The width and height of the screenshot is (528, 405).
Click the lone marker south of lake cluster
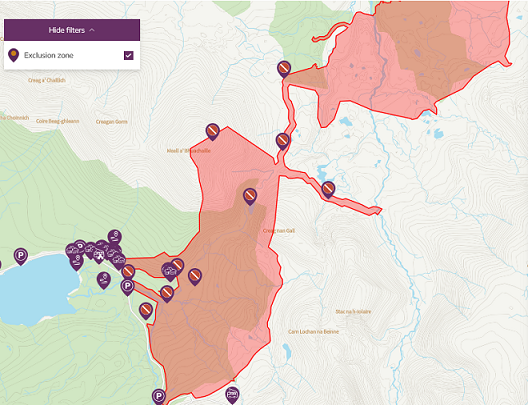pyautogui.click(x=104, y=280)
